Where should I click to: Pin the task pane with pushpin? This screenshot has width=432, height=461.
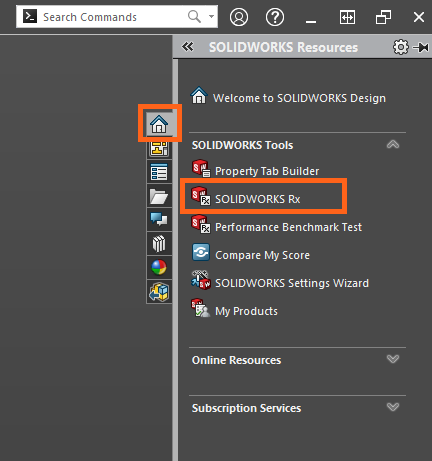pyautogui.click(x=421, y=47)
